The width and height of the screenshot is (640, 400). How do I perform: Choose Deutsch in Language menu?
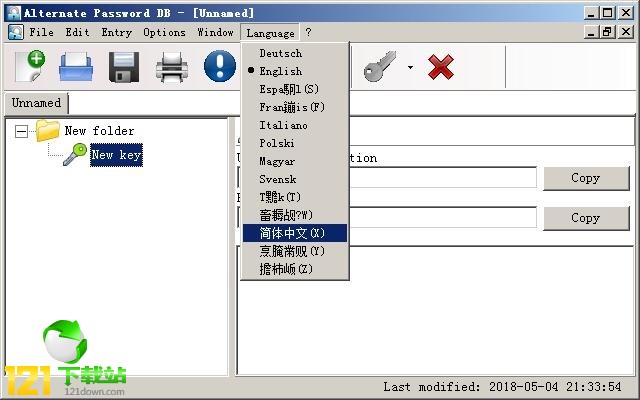point(295,53)
